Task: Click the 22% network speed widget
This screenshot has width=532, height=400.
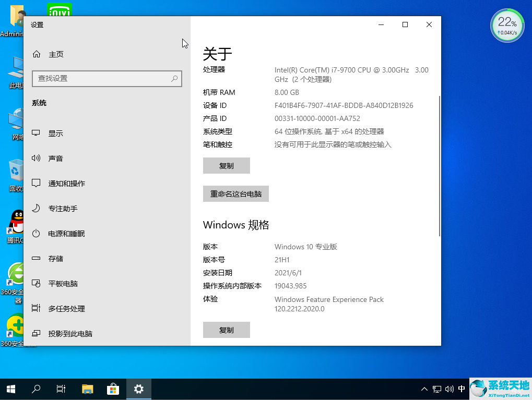Action: (507, 26)
